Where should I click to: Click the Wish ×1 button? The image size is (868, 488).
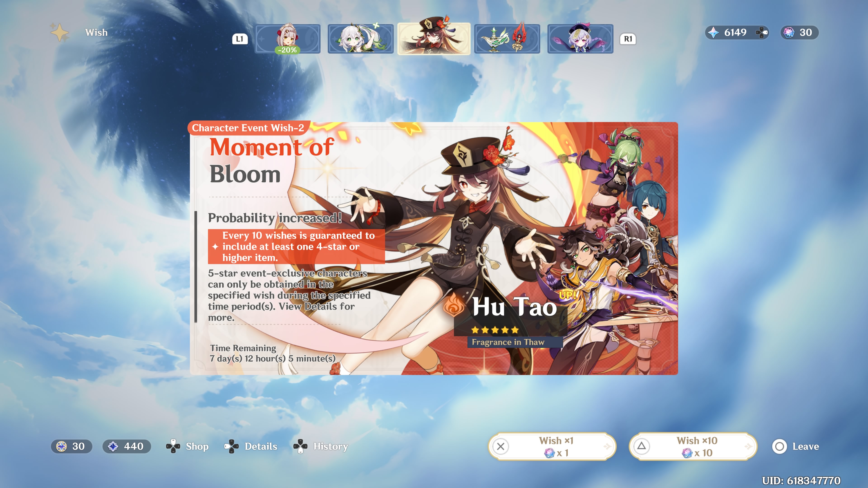(552, 446)
